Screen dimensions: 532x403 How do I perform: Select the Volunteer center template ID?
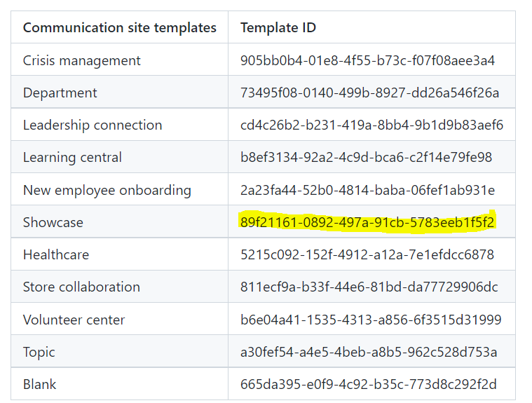(x=371, y=320)
